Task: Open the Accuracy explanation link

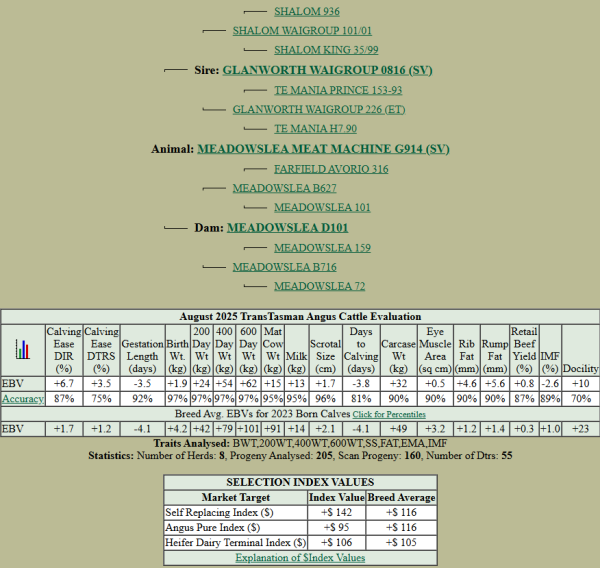Action: coord(23,399)
